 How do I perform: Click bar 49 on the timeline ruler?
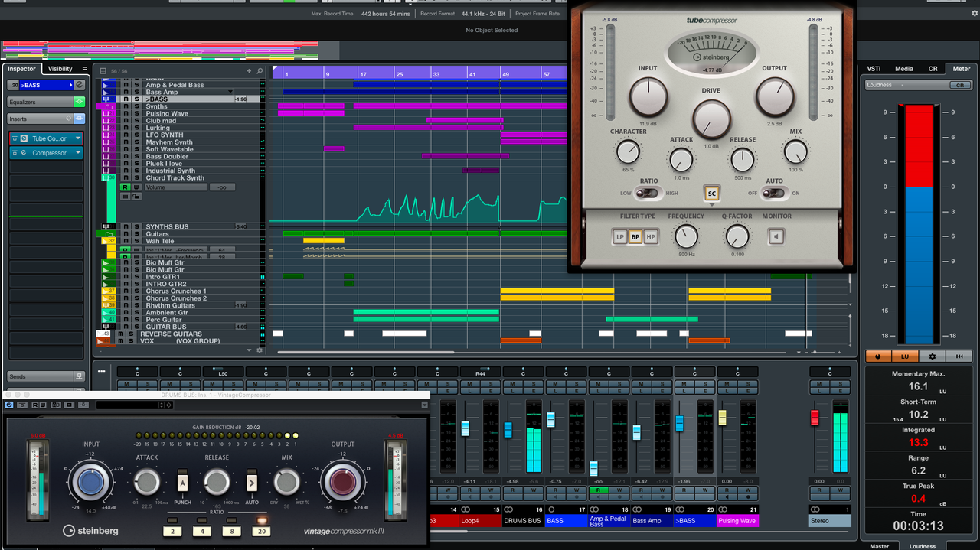pos(505,74)
